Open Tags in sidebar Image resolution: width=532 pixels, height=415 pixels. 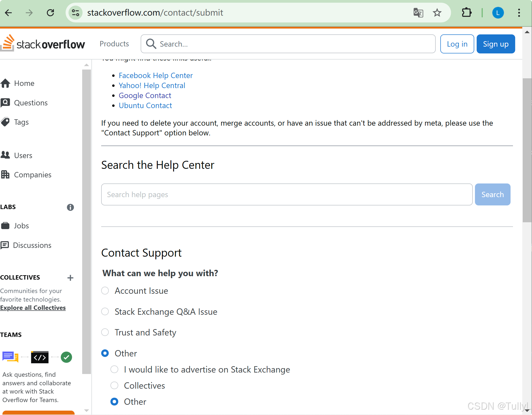(21, 122)
